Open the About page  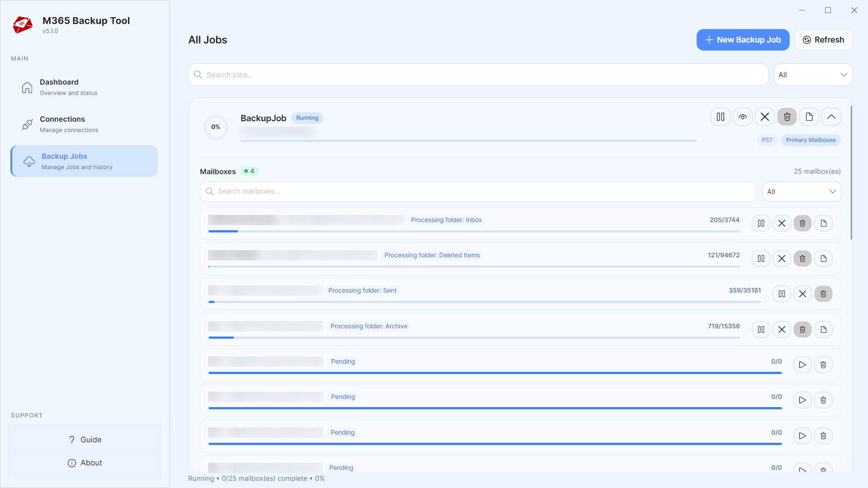(x=85, y=463)
